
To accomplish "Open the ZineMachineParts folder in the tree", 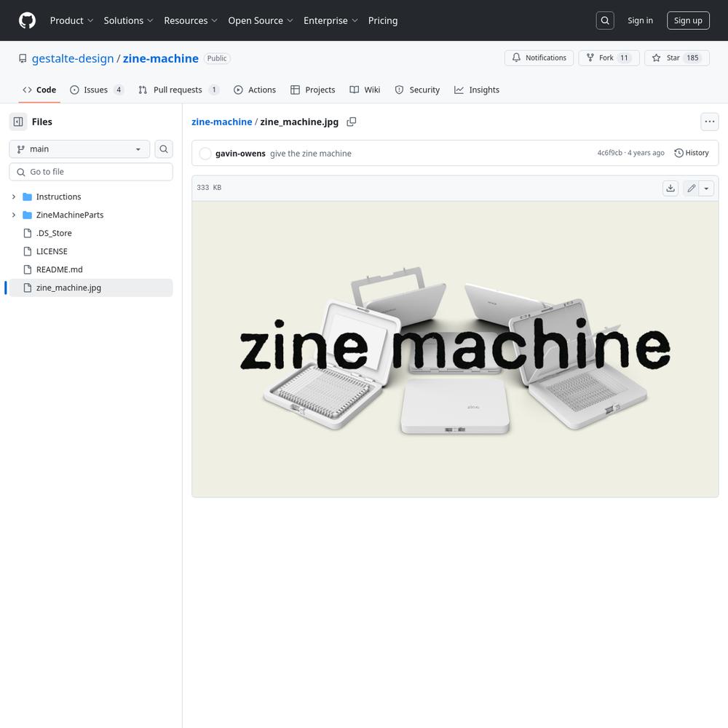I will coord(70,215).
